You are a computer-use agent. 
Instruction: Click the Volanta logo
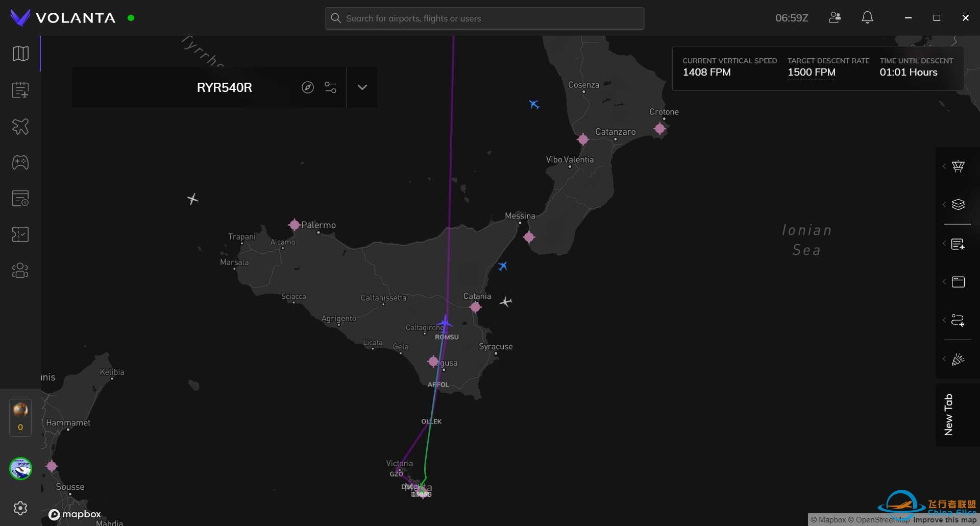point(63,18)
